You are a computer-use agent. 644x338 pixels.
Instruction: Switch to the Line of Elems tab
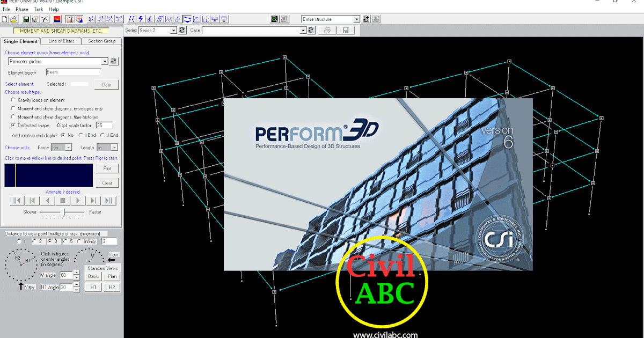61,41
